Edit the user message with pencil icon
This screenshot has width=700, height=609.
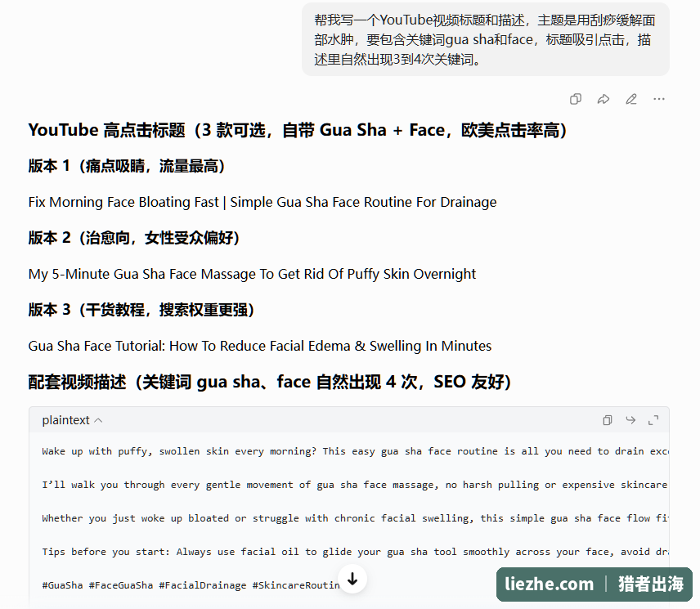(x=630, y=99)
